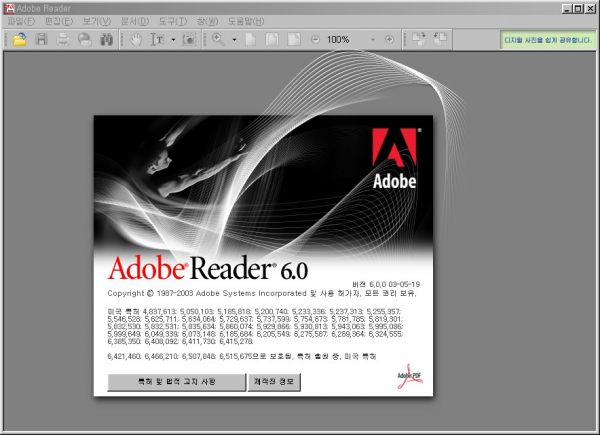Open the 파일(F) menu
The height and width of the screenshot is (435, 600).
tap(21, 21)
